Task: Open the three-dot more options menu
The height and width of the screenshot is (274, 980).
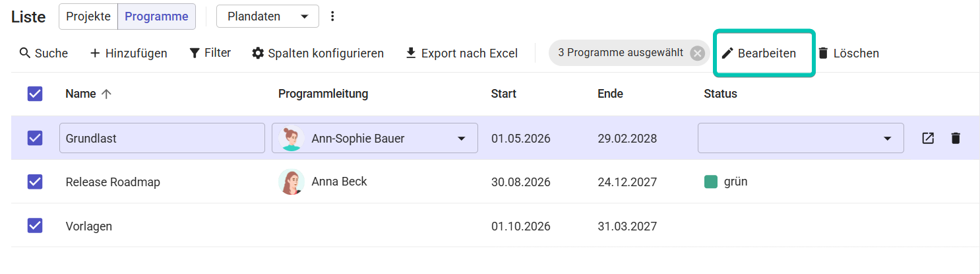Action: [332, 17]
